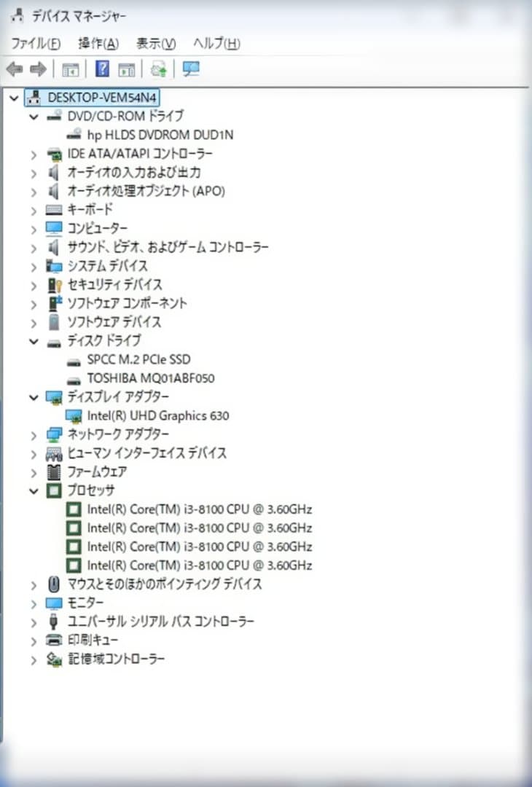Click the ディスプレイ アダプター icon
This screenshot has height=787, width=532.
54,398
